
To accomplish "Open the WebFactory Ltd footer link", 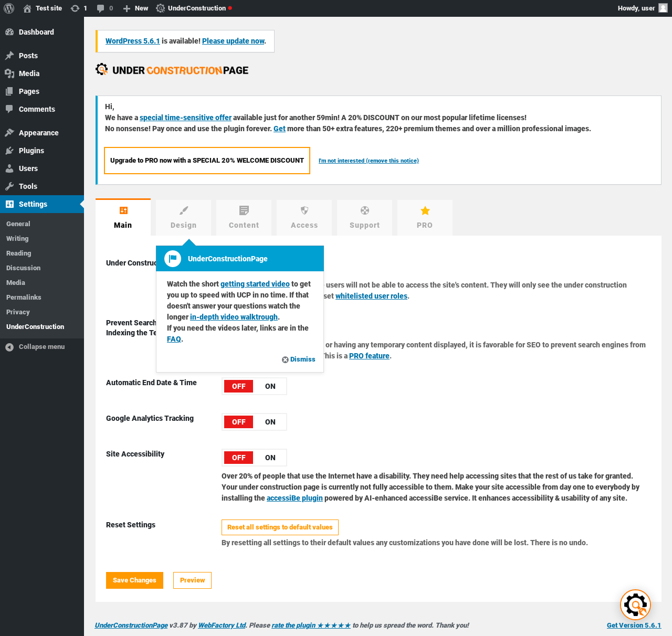I will tap(222, 626).
